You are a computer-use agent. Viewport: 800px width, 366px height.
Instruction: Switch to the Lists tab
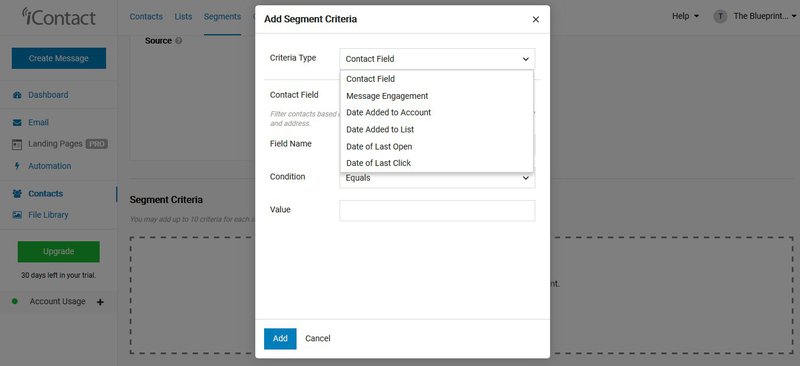point(183,16)
